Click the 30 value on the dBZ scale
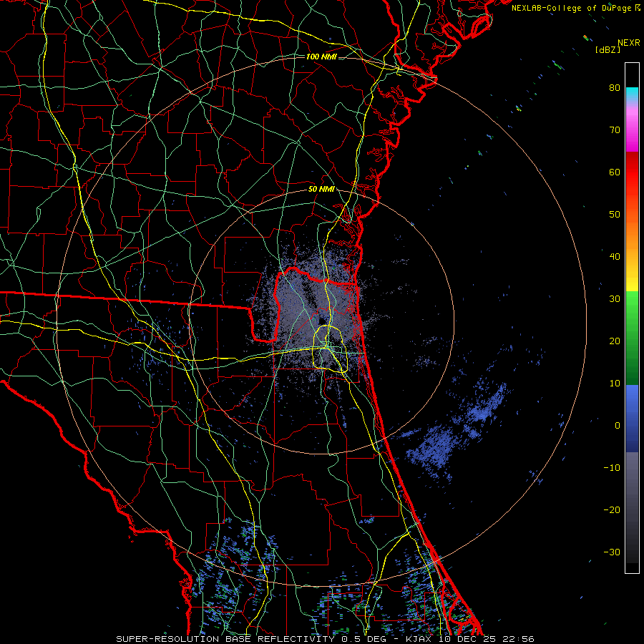Image resolution: width=644 pixels, height=644 pixels. (x=615, y=298)
